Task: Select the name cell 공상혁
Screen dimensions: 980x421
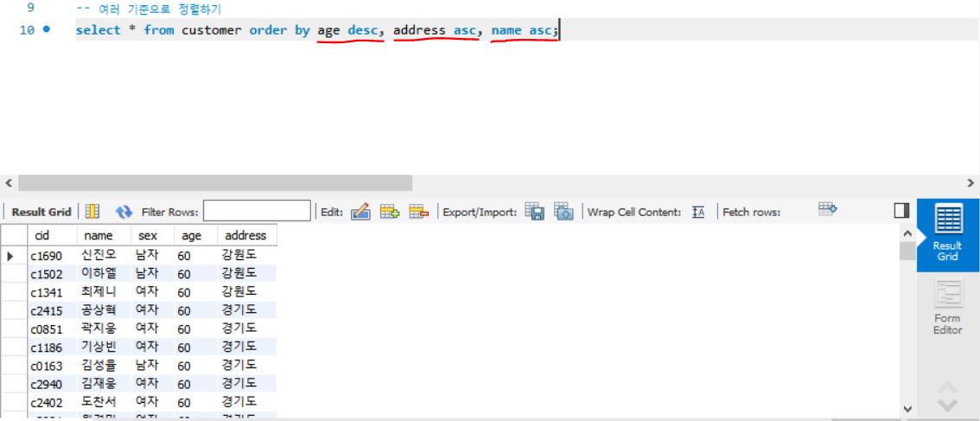Action: (x=104, y=310)
